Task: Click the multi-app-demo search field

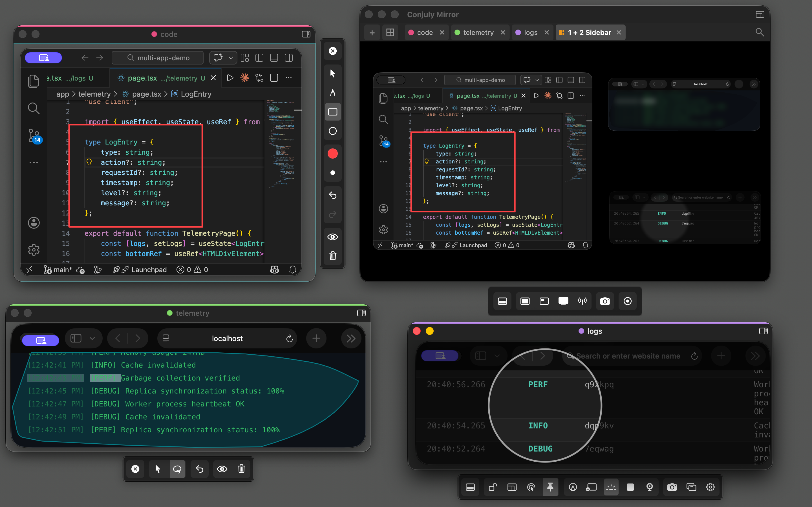Action: (158, 58)
